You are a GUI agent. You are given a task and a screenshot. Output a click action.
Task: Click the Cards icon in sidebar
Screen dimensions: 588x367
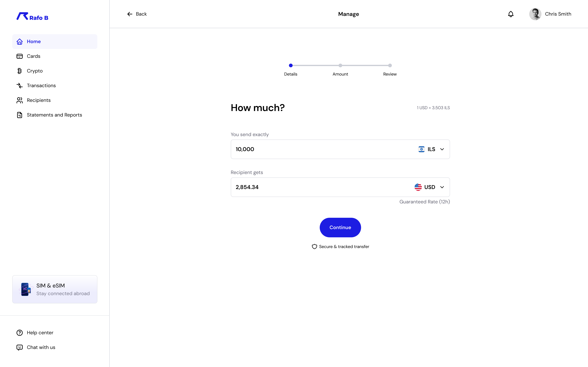click(19, 56)
